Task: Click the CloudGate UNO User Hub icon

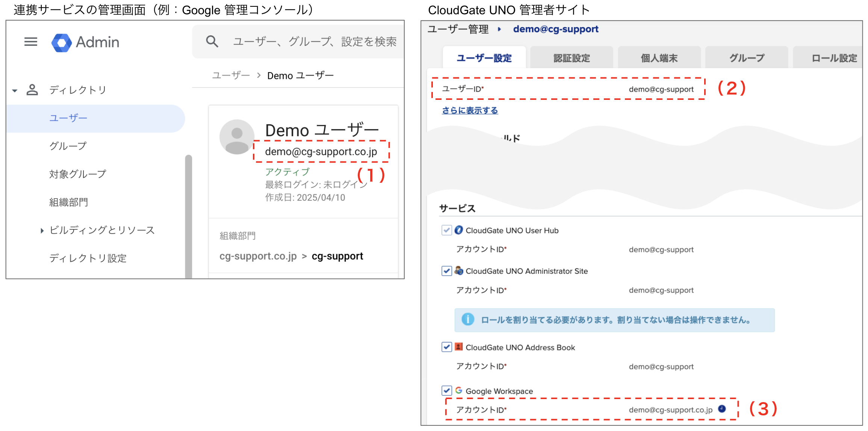Action: tap(458, 230)
